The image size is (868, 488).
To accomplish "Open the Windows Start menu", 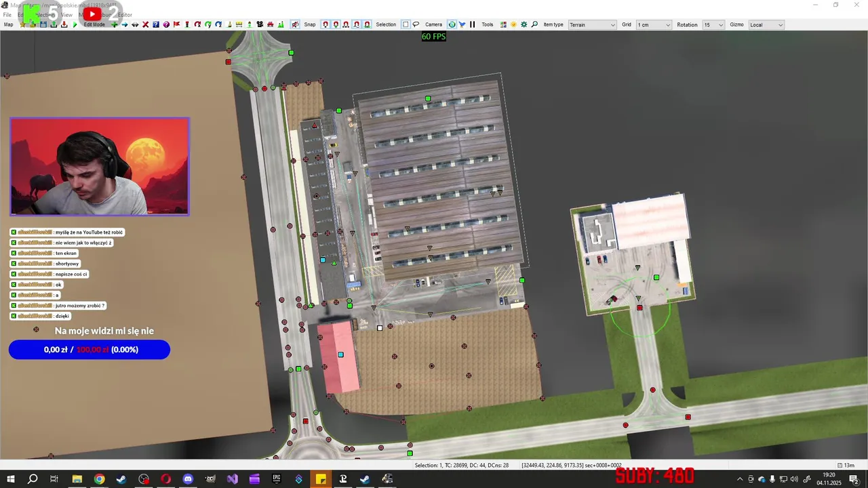I will (x=11, y=479).
